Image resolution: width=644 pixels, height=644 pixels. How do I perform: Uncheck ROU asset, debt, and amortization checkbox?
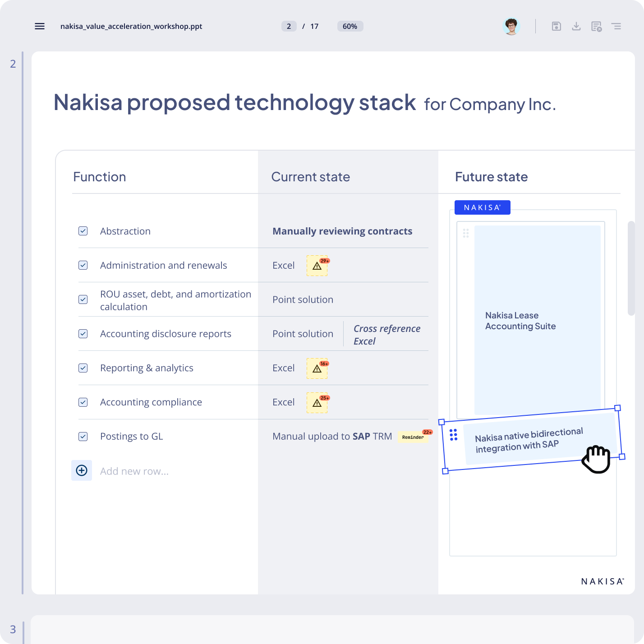pos(83,299)
